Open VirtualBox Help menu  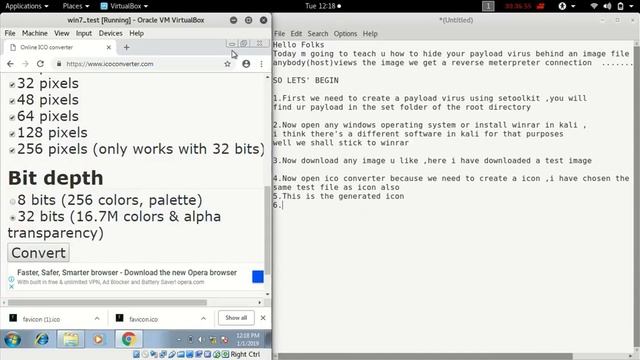pyautogui.click(x=136, y=33)
